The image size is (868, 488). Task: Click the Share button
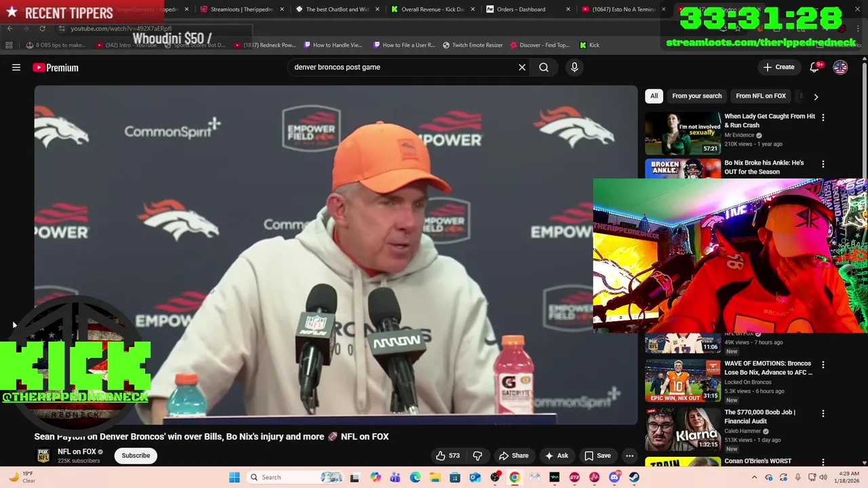[513, 455]
